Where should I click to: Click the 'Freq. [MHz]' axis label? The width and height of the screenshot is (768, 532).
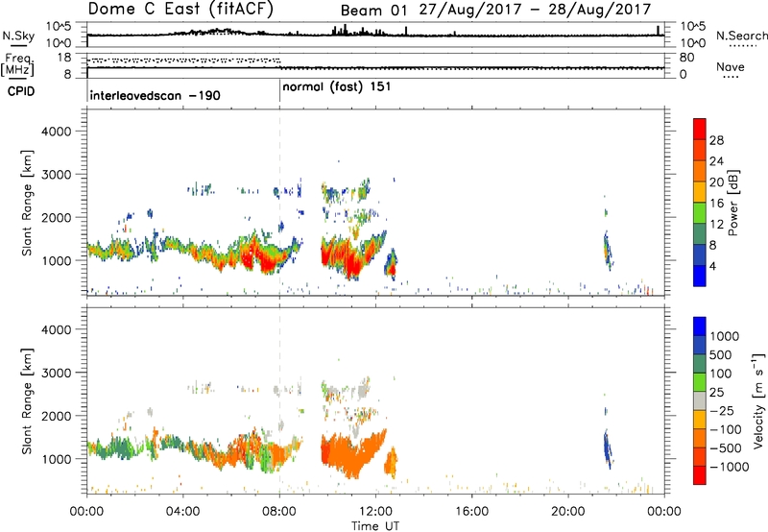(x=17, y=65)
